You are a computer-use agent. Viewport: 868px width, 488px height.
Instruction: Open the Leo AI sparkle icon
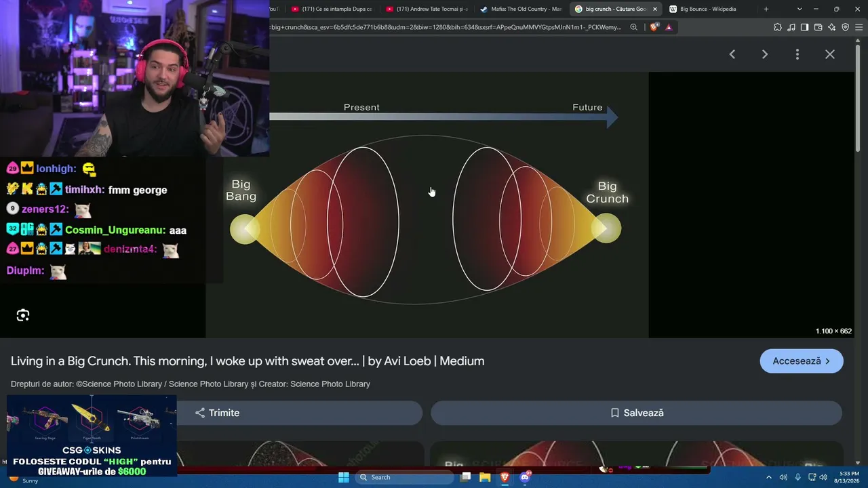pos(831,27)
